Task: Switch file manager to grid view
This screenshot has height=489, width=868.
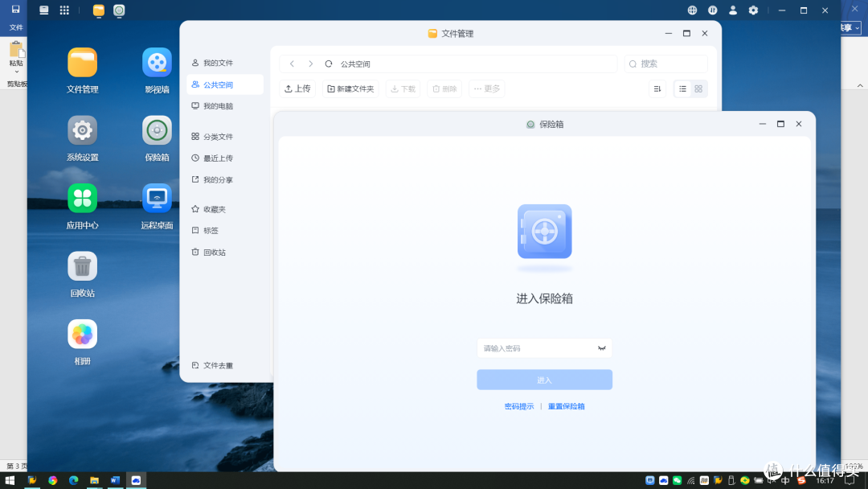Action: (x=698, y=88)
